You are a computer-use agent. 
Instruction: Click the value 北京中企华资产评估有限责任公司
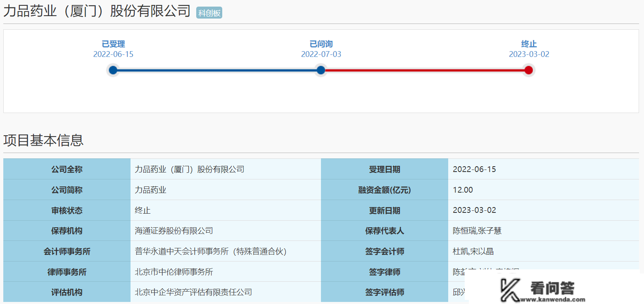pos(193,292)
